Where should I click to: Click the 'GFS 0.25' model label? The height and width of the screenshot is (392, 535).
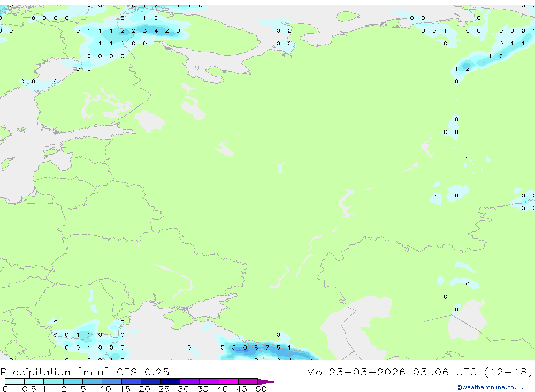[143, 372]
